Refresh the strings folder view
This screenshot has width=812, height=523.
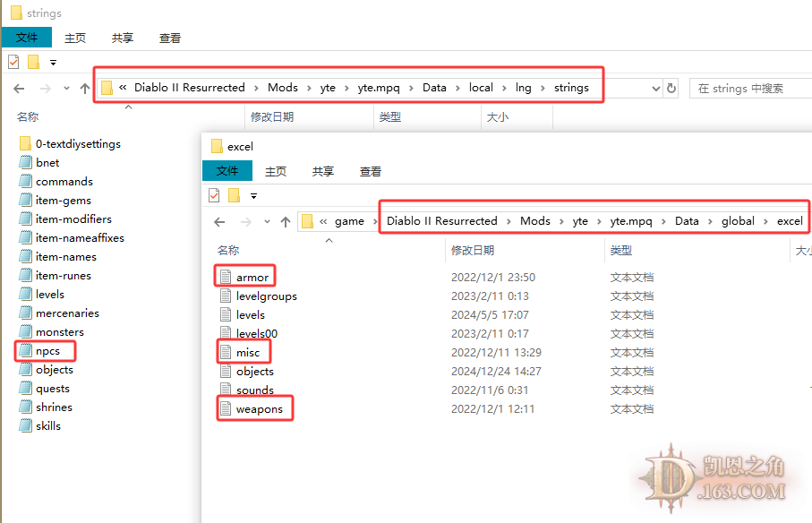[671, 88]
